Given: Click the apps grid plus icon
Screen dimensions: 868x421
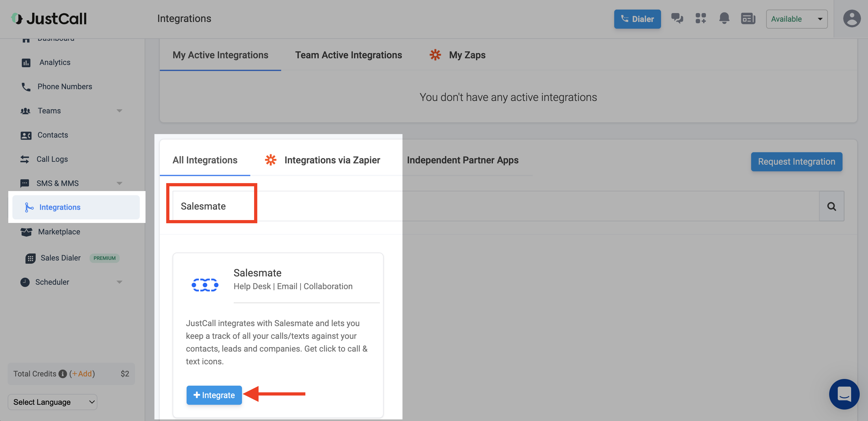Looking at the screenshot, I should click(701, 18).
